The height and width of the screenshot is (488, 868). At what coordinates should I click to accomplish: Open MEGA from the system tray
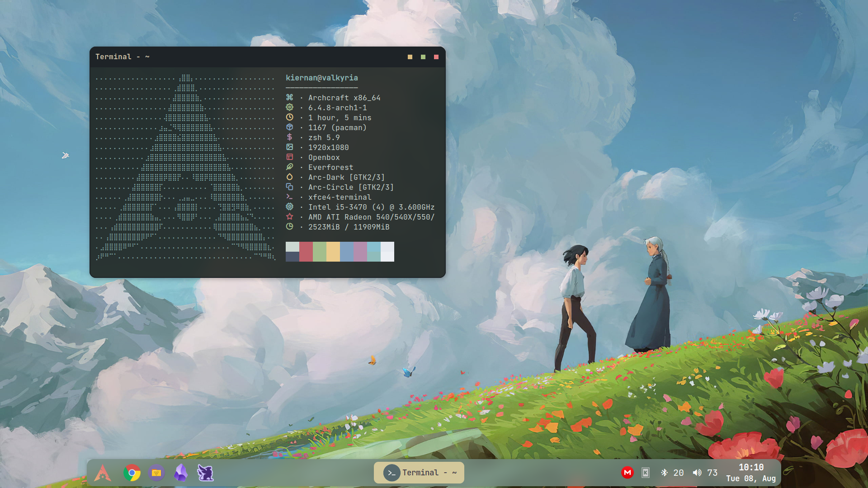(627, 473)
